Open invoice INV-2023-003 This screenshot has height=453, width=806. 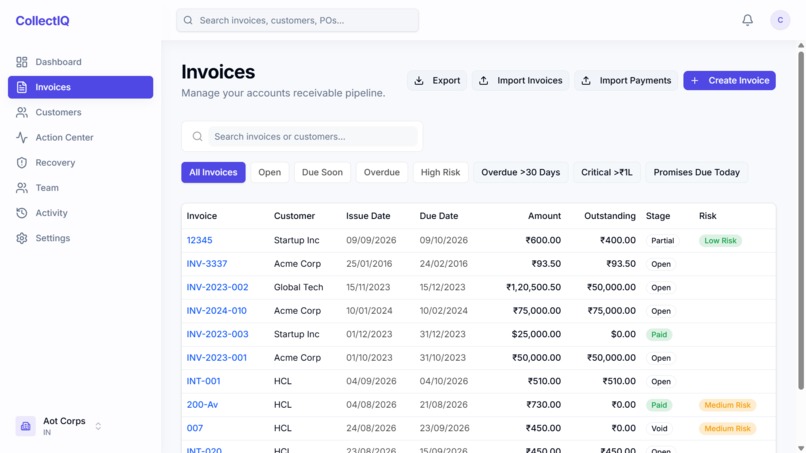point(217,334)
